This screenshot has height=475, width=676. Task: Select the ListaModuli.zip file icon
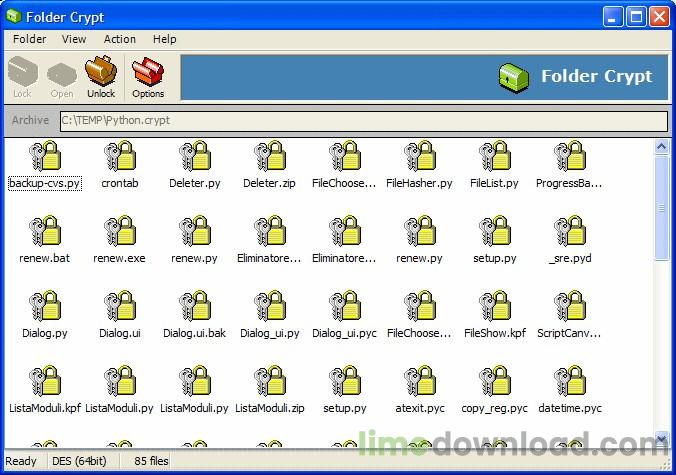269,383
